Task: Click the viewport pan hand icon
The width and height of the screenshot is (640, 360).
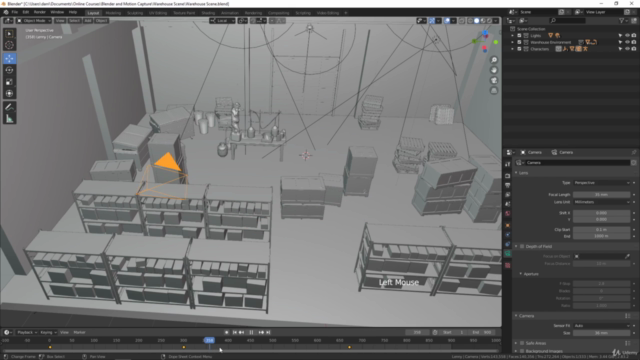Action: pyautogui.click(x=494, y=70)
